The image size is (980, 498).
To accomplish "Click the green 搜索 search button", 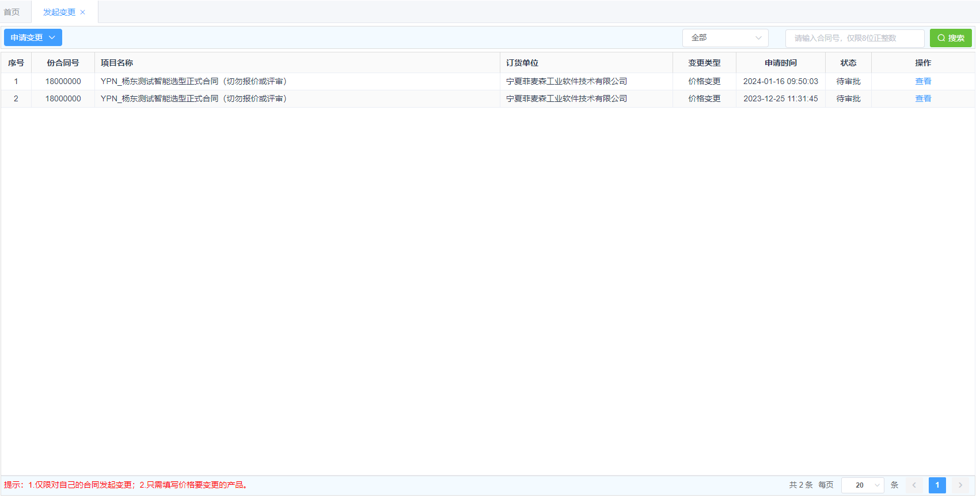I will tap(950, 38).
